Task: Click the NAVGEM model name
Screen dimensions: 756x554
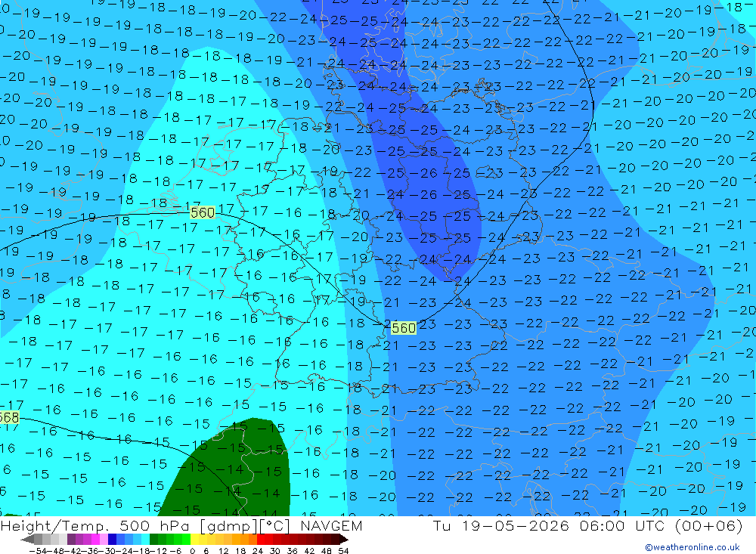Action: click(x=331, y=525)
